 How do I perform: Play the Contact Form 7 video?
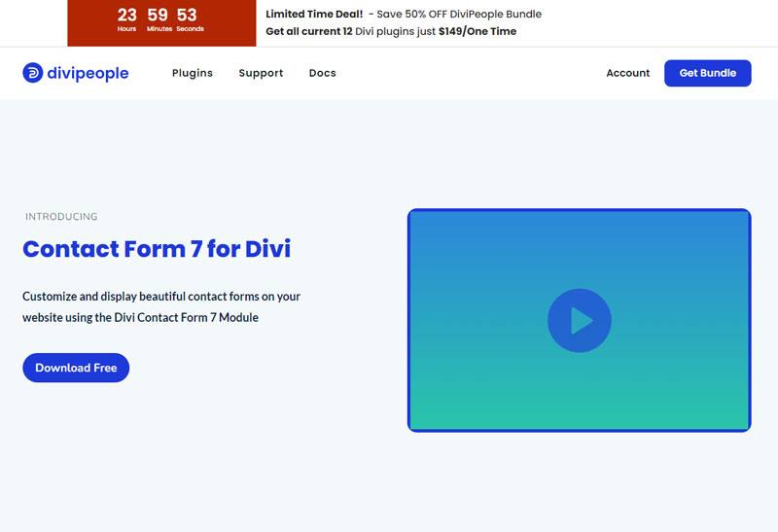coord(579,321)
